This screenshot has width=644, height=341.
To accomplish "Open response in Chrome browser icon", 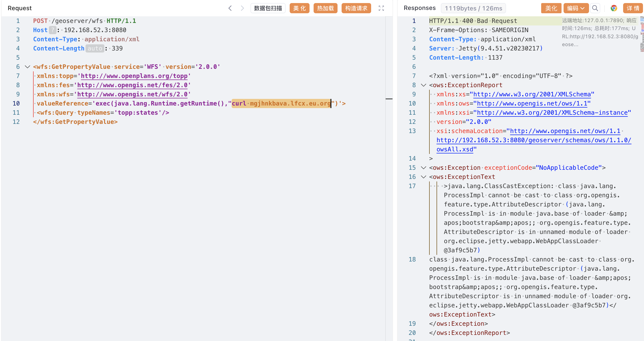I will point(614,8).
